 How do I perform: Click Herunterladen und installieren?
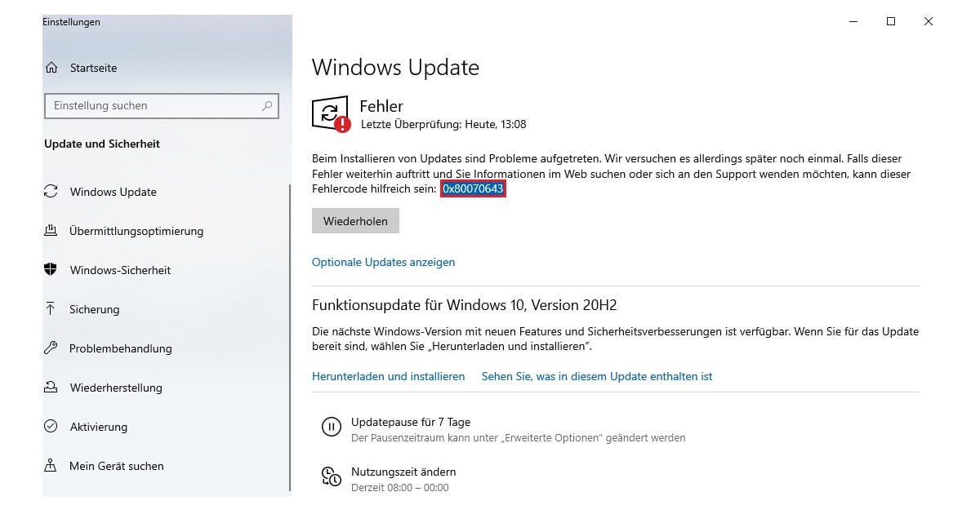[389, 376]
